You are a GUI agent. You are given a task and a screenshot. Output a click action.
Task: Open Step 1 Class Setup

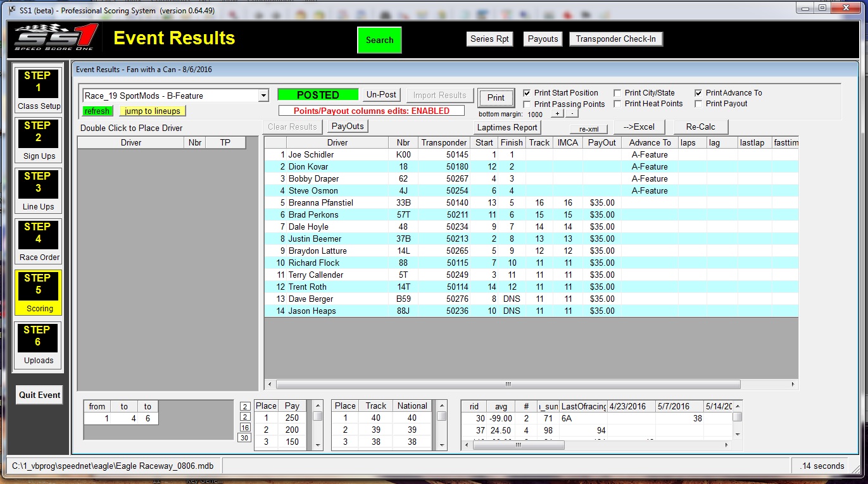(x=38, y=90)
